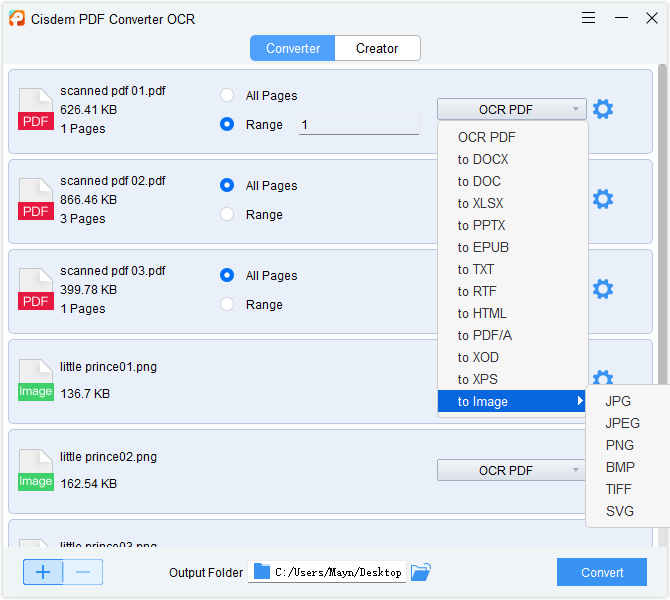Select All Pages for scanned pdf 02.pdf
Image resolution: width=670 pixels, height=600 pixels.
pos(227,185)
